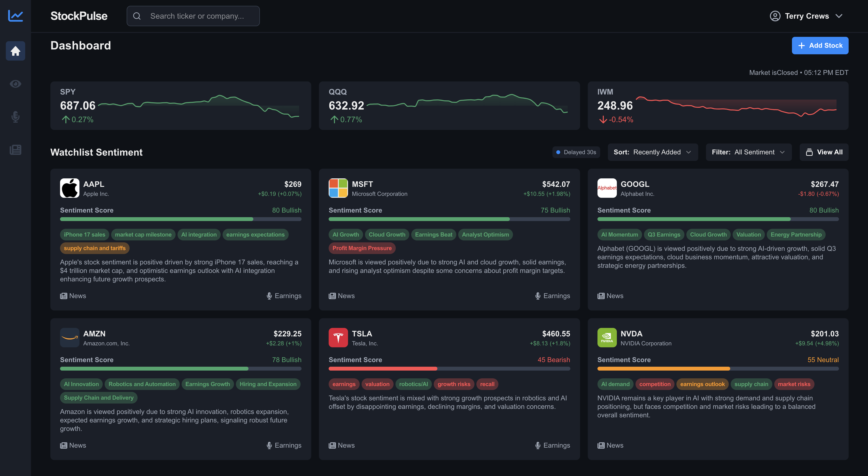Expand the Filter All Sentiment dropdown
The width and height of the screenshot is (868, 476).
749,152
